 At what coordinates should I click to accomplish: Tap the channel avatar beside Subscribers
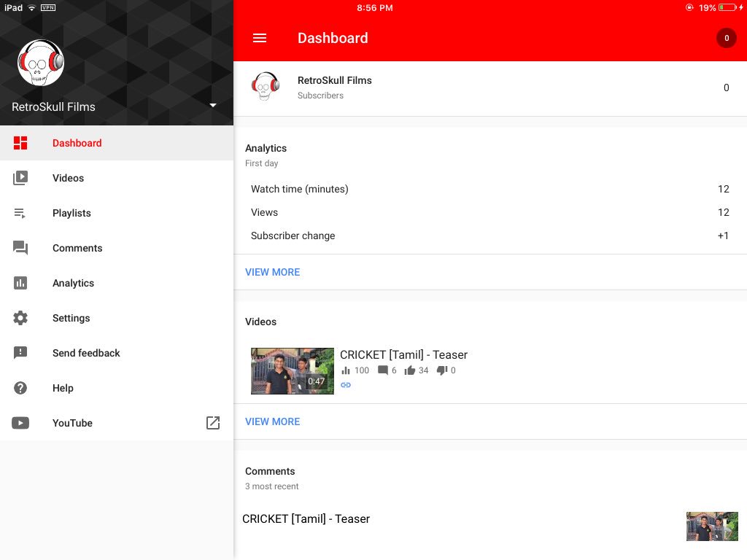point(266,86)
